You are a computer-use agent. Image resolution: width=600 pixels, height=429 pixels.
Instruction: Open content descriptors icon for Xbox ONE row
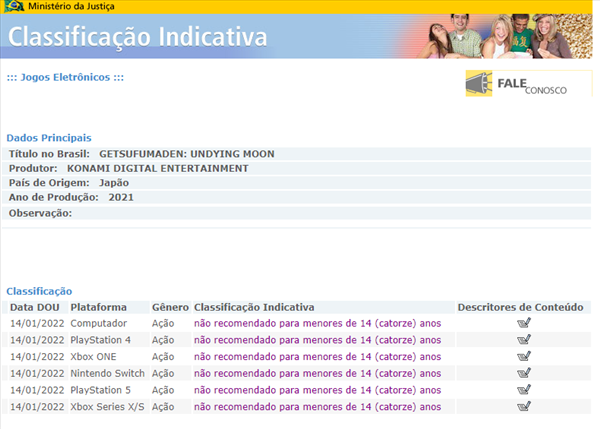pyautogui.click(x=523, y=357)
